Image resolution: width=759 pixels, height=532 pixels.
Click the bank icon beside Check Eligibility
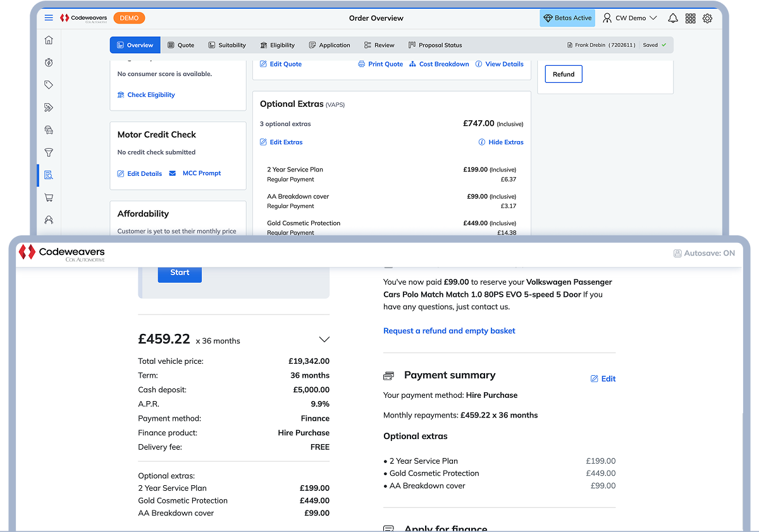click(x=121, y=95)
